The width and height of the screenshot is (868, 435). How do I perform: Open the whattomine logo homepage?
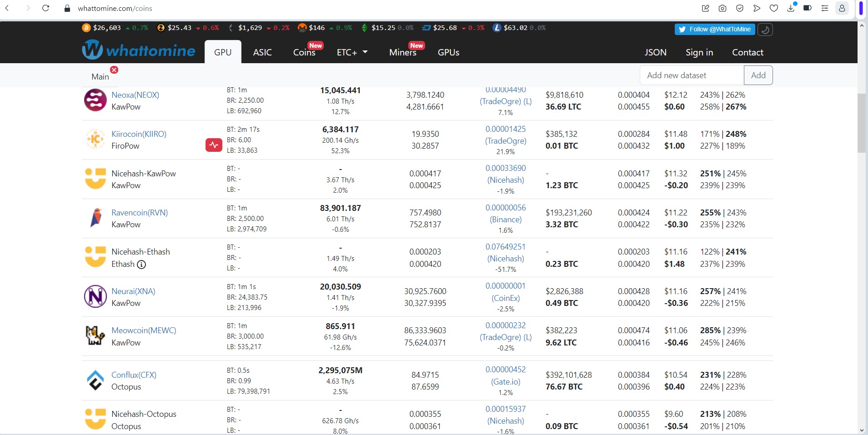[139, 50]
